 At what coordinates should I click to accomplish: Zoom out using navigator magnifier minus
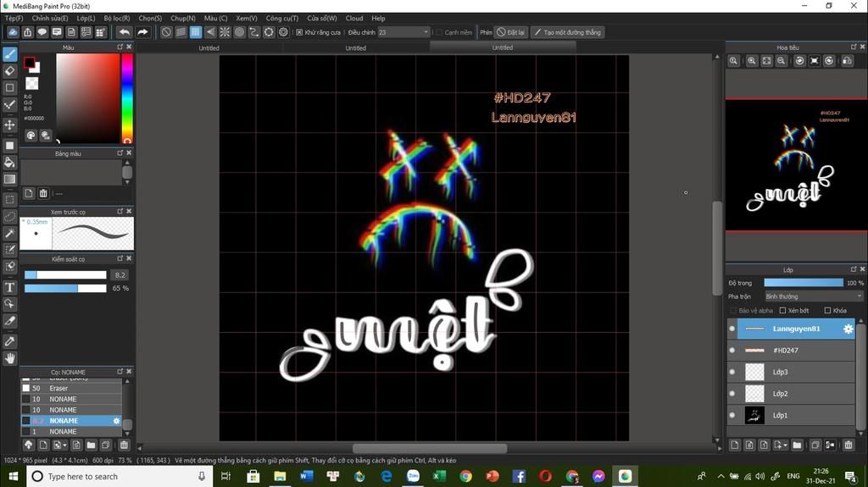pyautogui.click(x=781, y=61)
